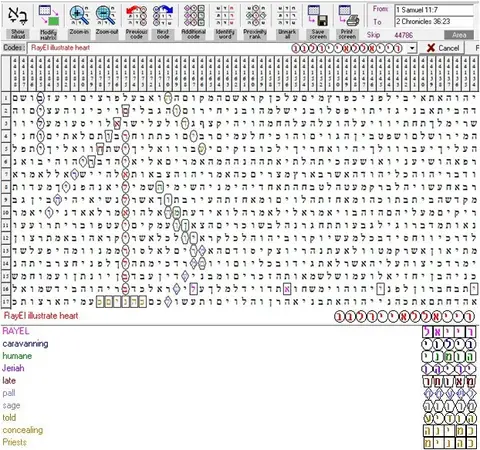Click the From field 1 Samuel 11:7
This screenshot has height=450, width=480.
434,10
